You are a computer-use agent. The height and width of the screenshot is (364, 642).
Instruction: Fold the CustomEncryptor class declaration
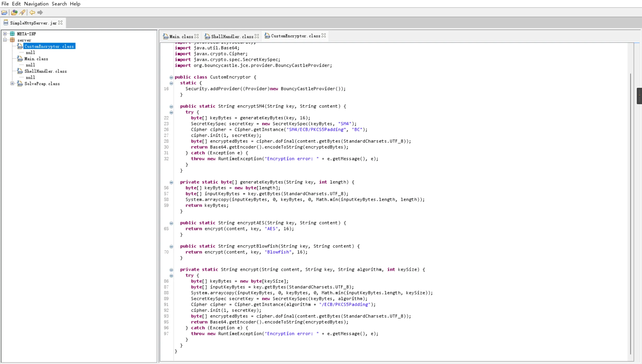pyautogui.click(x=171, y=77)
